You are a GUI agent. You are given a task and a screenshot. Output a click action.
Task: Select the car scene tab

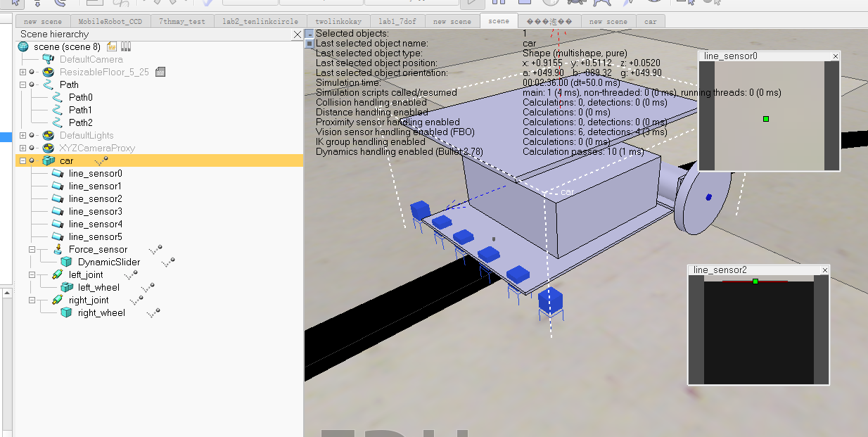point(651,21)
